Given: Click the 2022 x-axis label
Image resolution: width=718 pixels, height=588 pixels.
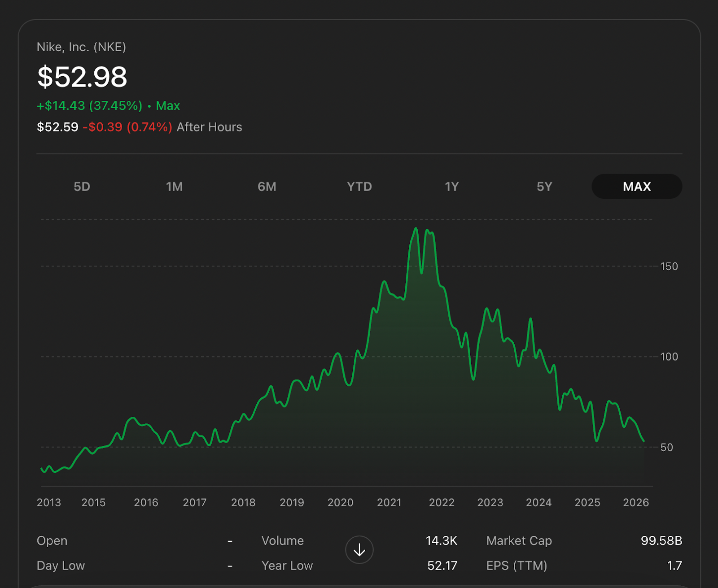Looking at the screenshot, I should 442,502.
